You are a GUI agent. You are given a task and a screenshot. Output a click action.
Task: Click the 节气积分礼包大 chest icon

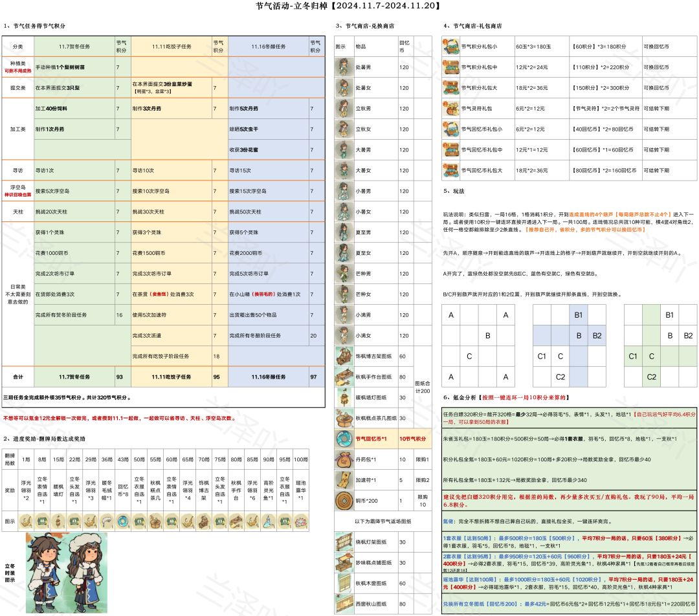(x=450, y=88)
